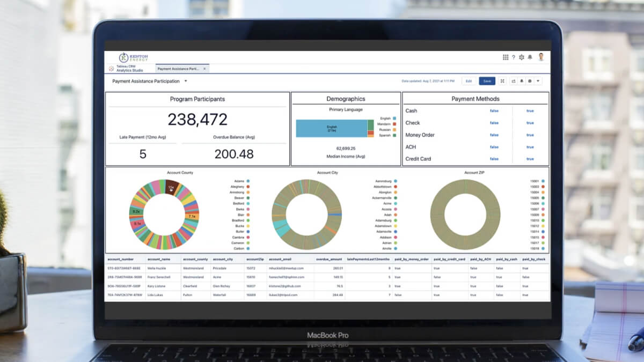Click the latePaymentsLast12months column header
The height and width of the screenshot is (362, 644).
coord(368,259)
